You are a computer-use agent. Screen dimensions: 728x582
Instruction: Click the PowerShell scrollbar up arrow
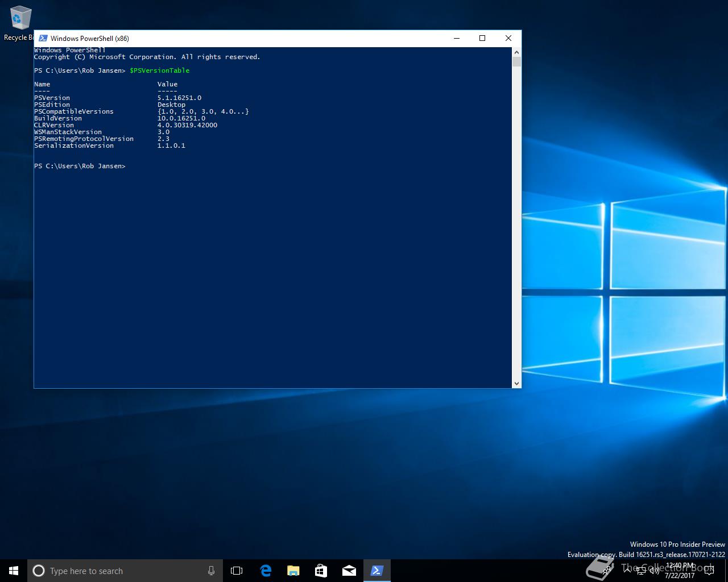point(516,52)
